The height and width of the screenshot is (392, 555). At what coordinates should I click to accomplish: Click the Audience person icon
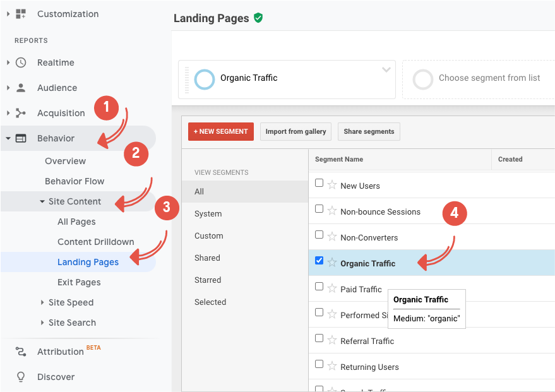(21, 88)
